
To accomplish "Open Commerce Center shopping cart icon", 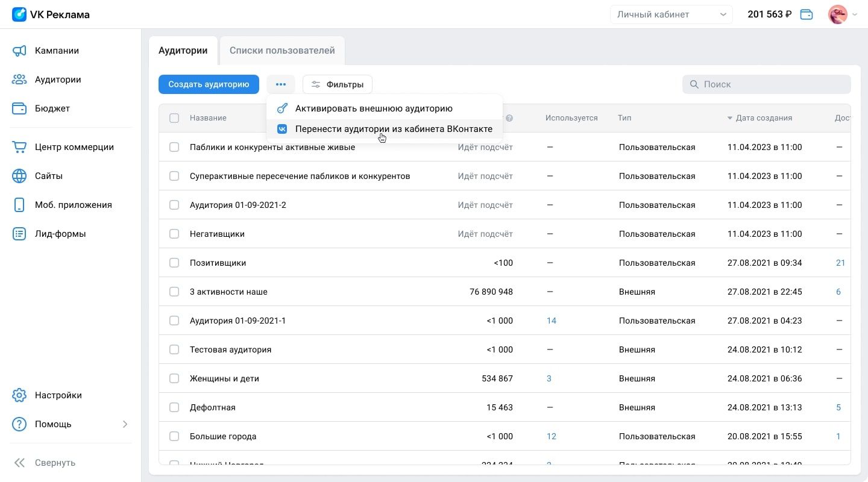I will 19,147.
